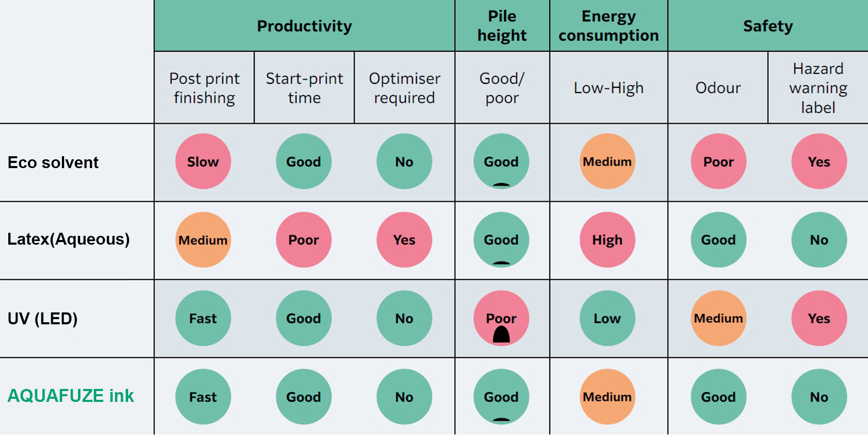Click the orange Medium odour circle for UV (LED)
The height and width of the screenshot is (435, 868).
point(718,318)
